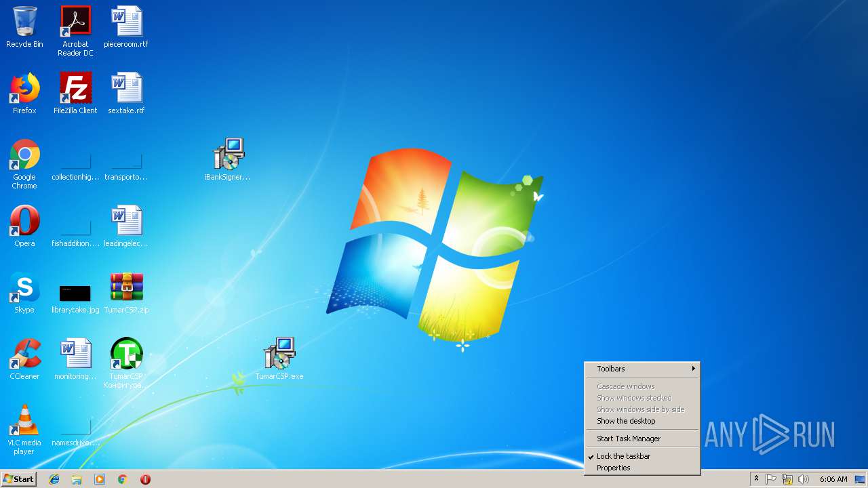Select TumarCSP Configurator shortcut
868x488 pixels.
coord(126,363)
